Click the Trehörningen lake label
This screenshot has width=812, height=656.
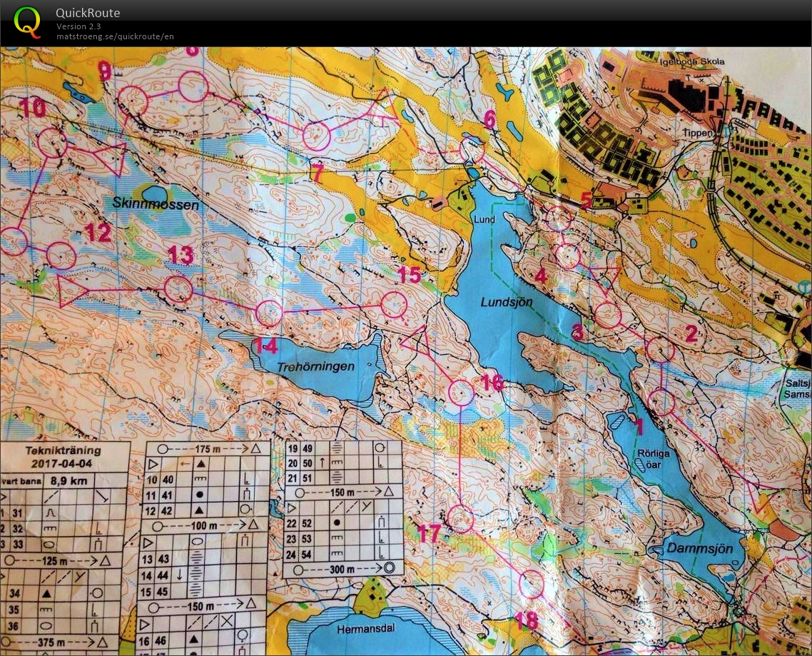click(316, 367)
